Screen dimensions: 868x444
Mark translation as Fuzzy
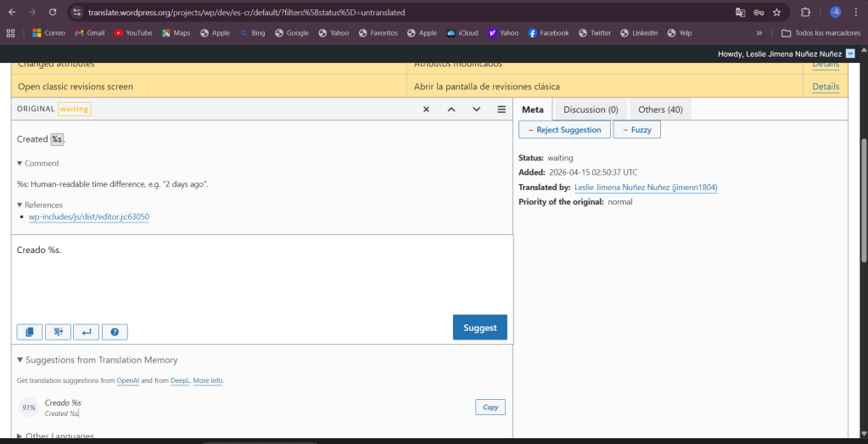(x=636, y=130)
